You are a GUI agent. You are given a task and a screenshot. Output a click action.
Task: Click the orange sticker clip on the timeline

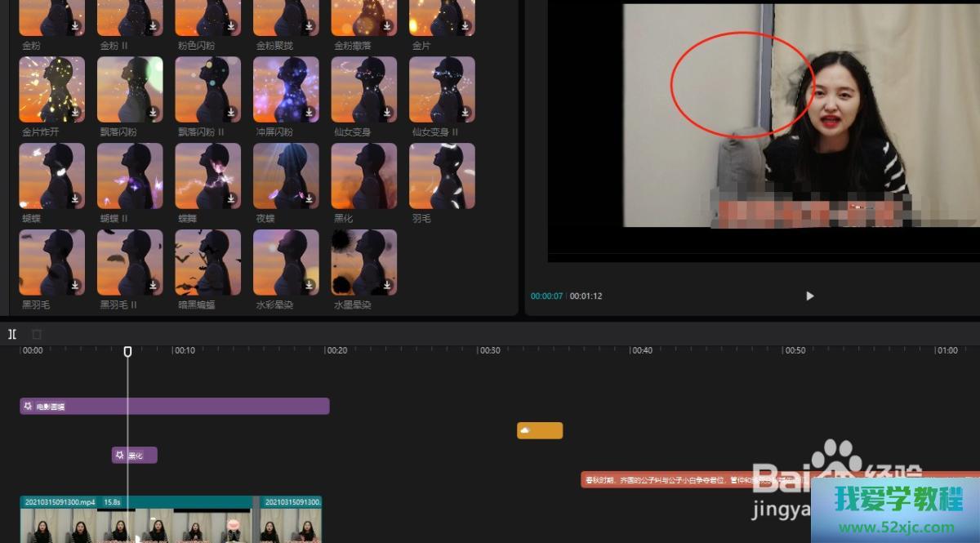pyautogui.click(x=539, y=430)
